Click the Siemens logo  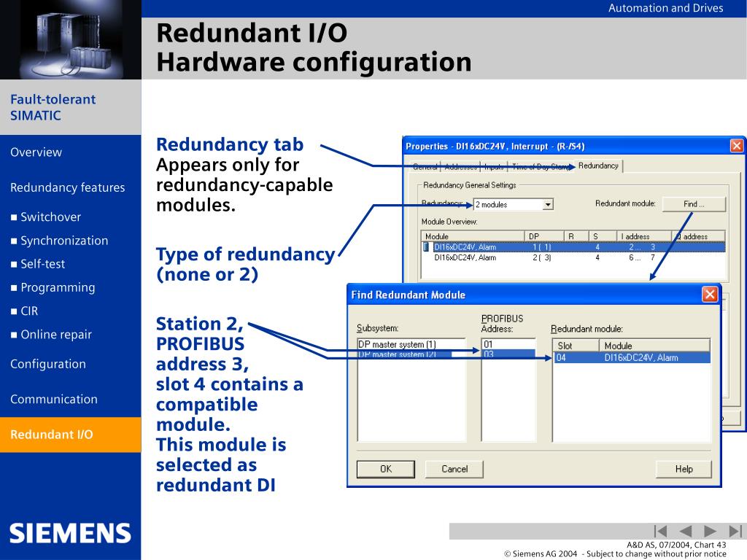click(x=70, y=533)
